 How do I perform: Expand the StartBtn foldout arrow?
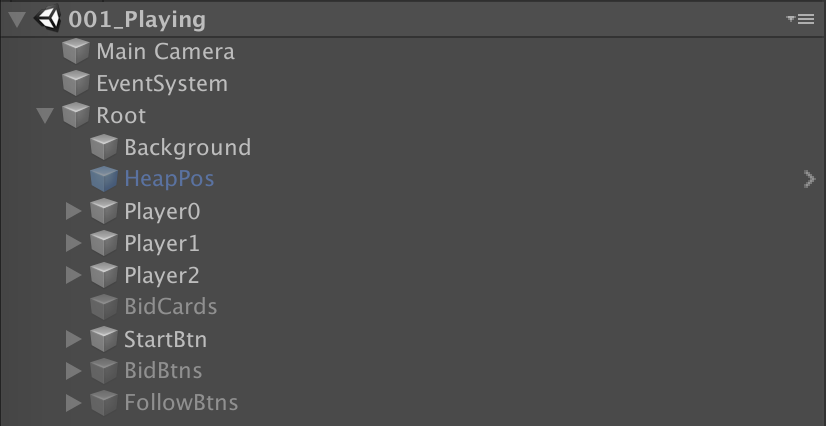tap(73, 340)
